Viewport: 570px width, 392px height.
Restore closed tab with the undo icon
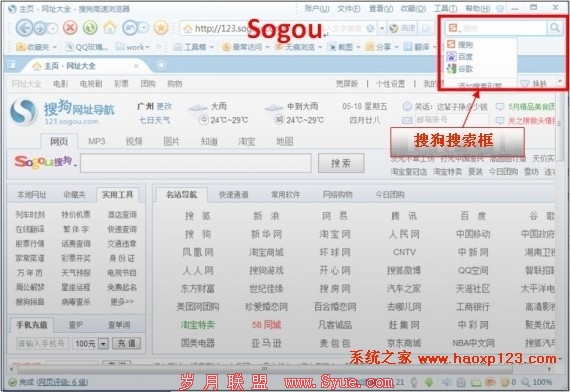pyautogui.click(x=131, y=27)
